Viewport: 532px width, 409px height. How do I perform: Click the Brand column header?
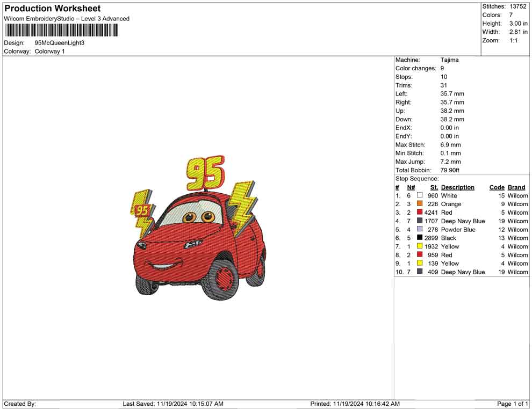coord(516,187)
